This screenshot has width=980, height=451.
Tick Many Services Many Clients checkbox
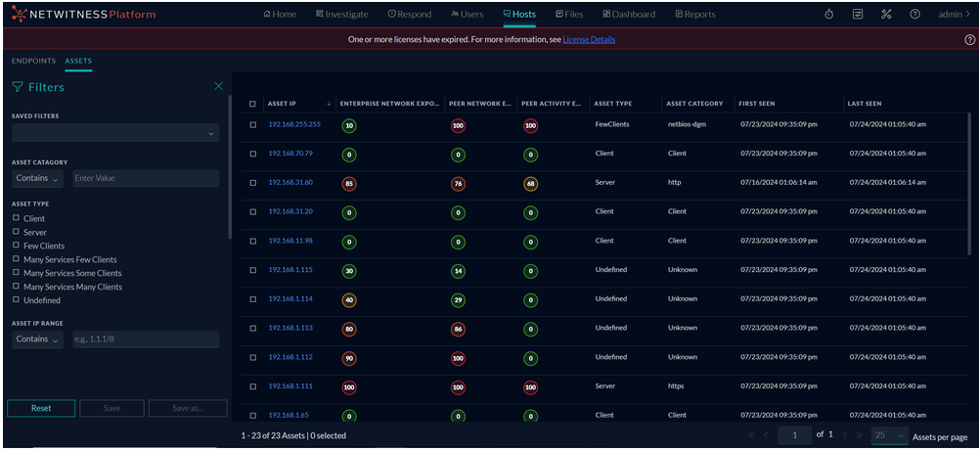16,286
